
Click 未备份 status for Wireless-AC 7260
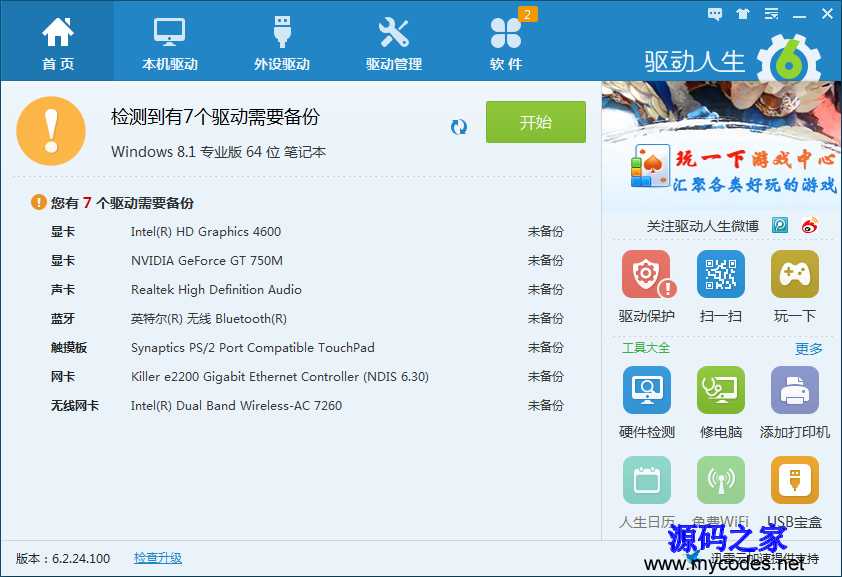point(546,406)
